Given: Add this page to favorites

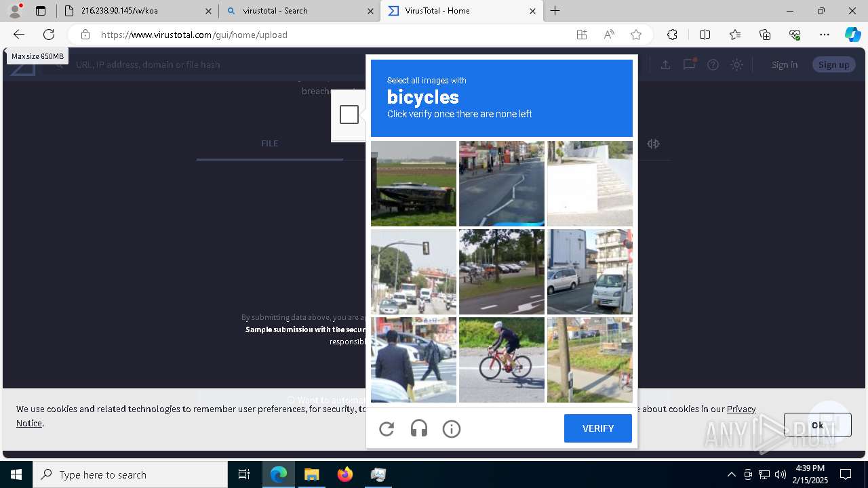Looking at the screenshot, I should click(x=636, y=35).
